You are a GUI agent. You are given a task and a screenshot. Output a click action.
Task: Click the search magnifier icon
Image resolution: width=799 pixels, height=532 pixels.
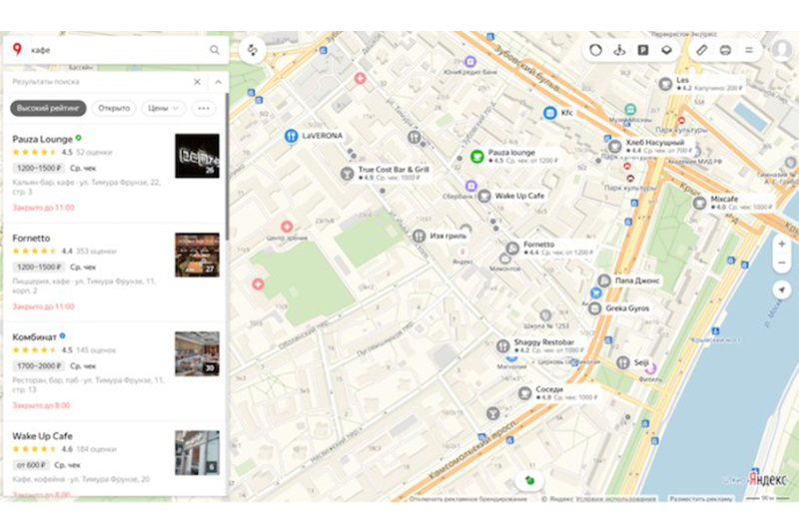tap(215, 50)
